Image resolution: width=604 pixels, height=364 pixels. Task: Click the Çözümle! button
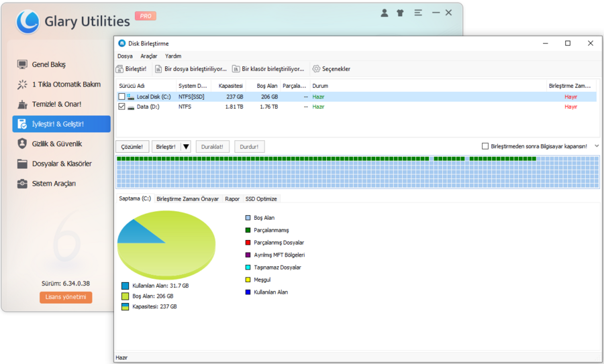(x=132, y=147)
